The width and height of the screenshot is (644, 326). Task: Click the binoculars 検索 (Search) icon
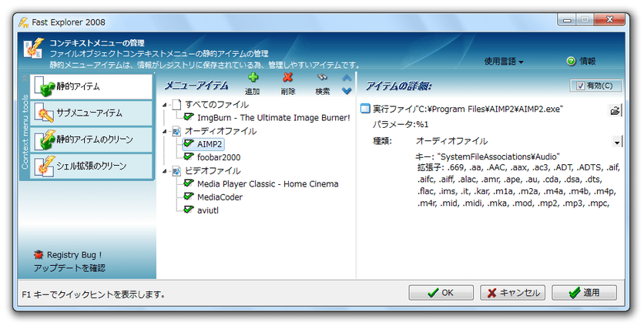pos(323,77)
